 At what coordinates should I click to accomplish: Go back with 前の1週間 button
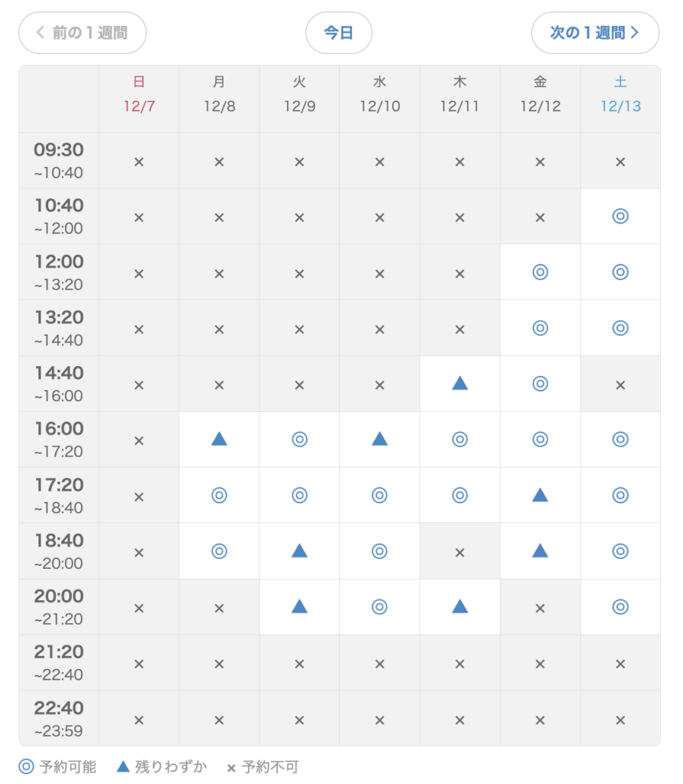coord(83,33)
